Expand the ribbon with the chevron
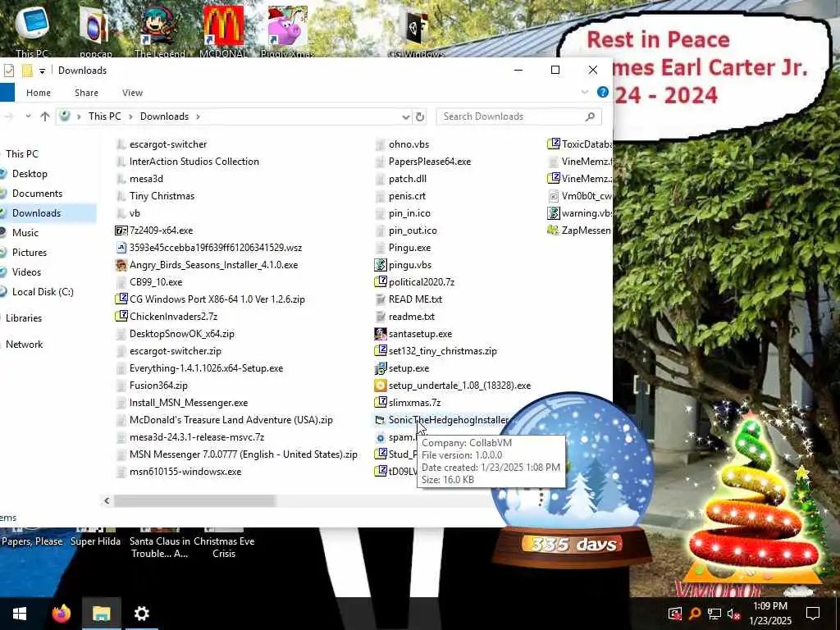Image resolution: width=840 pixels, height=630 pixels. 584,92
